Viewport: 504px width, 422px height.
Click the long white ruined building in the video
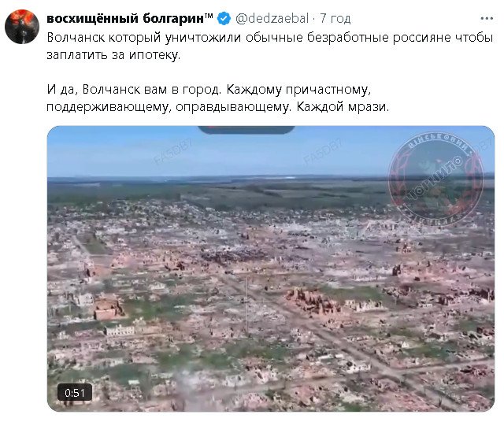(120, 331)
